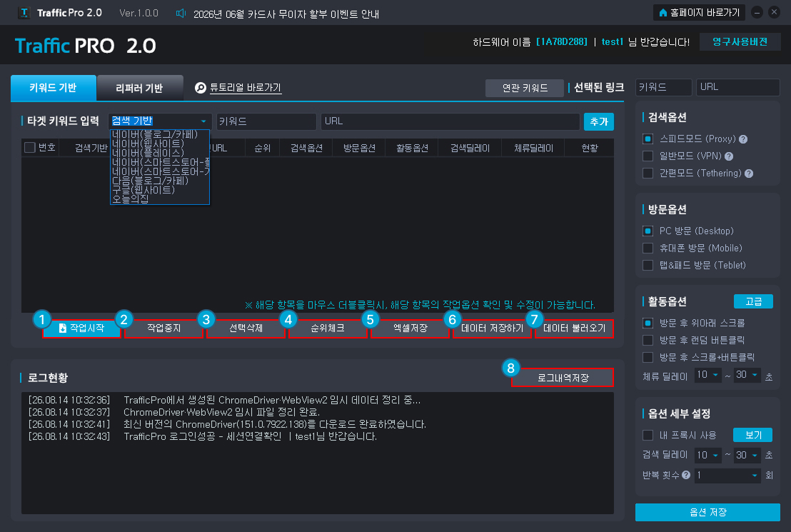Click the home icon for 홈페이지 바로가기
This screenshot has width=791, height=532.
(663, 13)
